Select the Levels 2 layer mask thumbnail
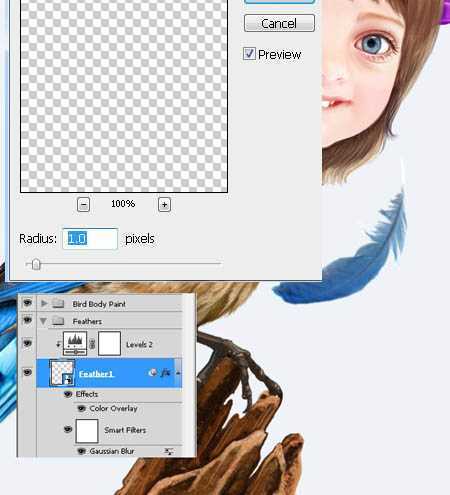Image resolution: width=450 pixels, height=495 pixels. pyautogui.click(x=109, y=344)
